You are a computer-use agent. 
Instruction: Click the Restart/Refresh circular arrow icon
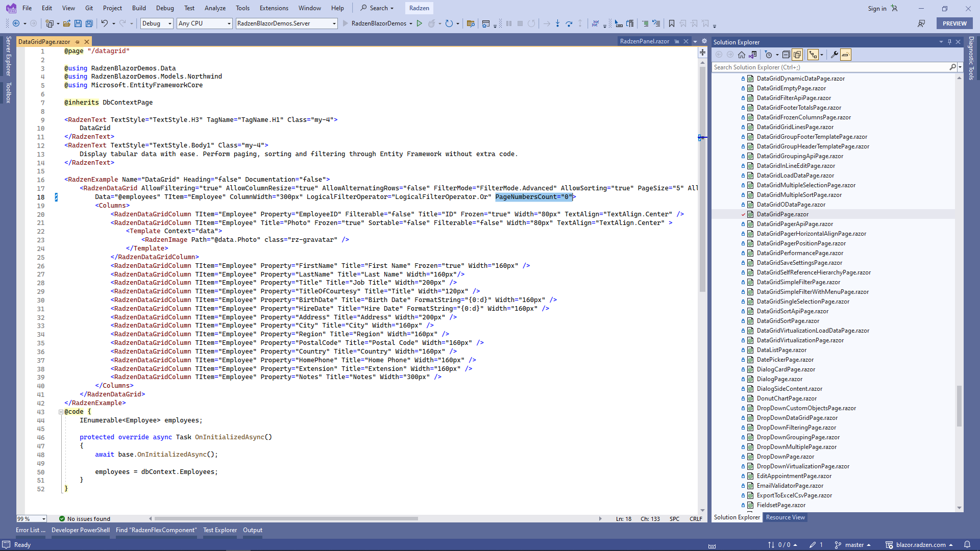click(449, 23)
